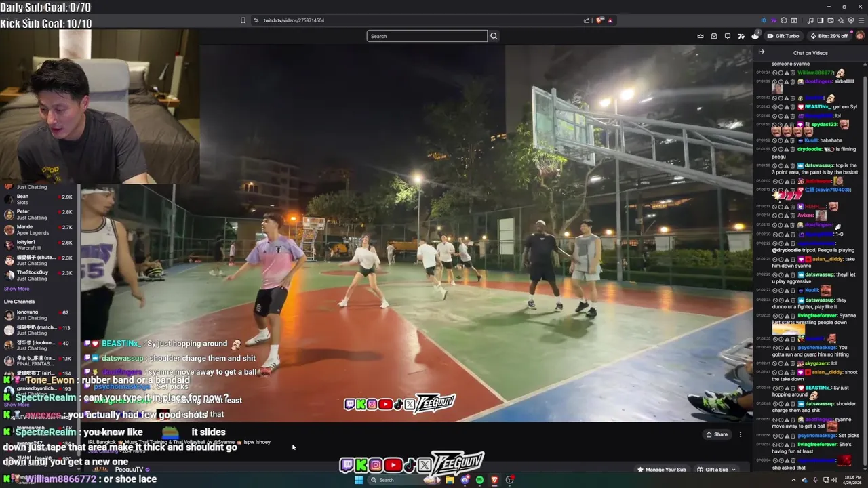Image resolution: width=868 pixels, height=488 pixels.
Task: Open File Explorer from the taskbar
Action: [x=450, y=480]
